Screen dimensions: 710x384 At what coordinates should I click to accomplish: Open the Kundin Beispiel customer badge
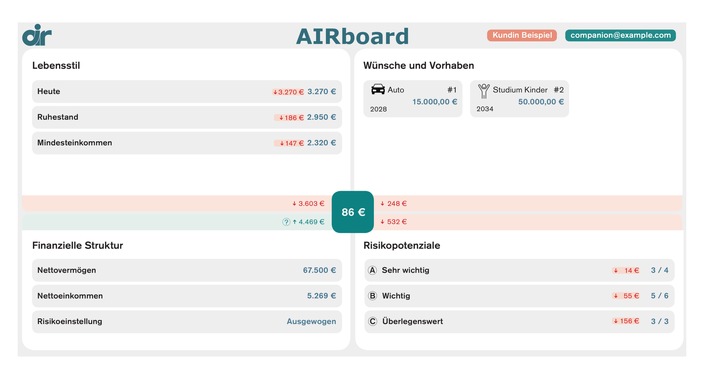(522, 35)
